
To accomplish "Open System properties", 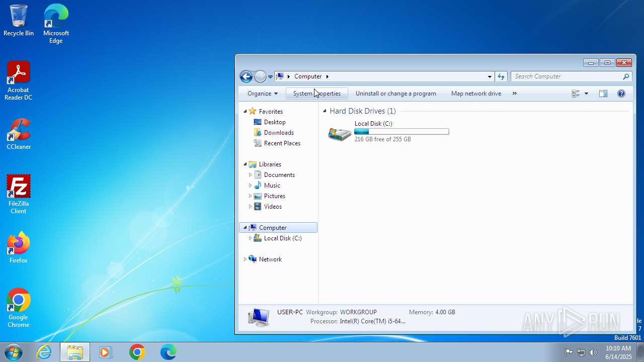I will pos(316,94).
